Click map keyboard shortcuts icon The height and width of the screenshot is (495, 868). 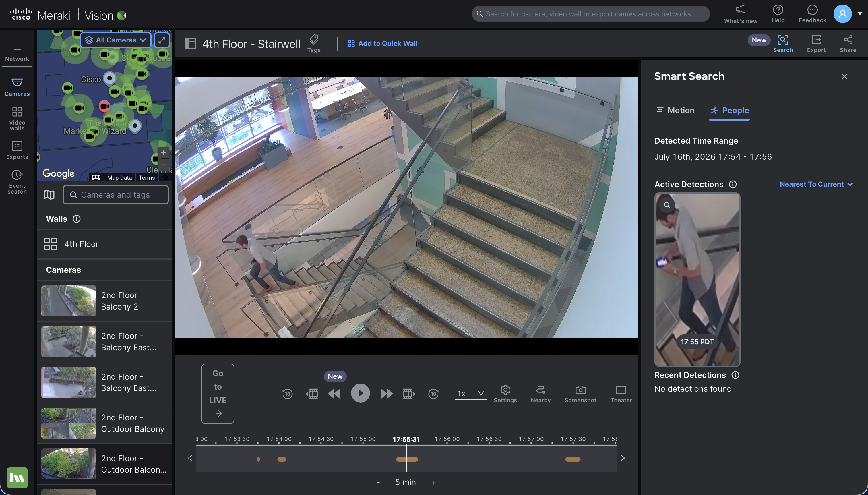click(x=96, y=177)
